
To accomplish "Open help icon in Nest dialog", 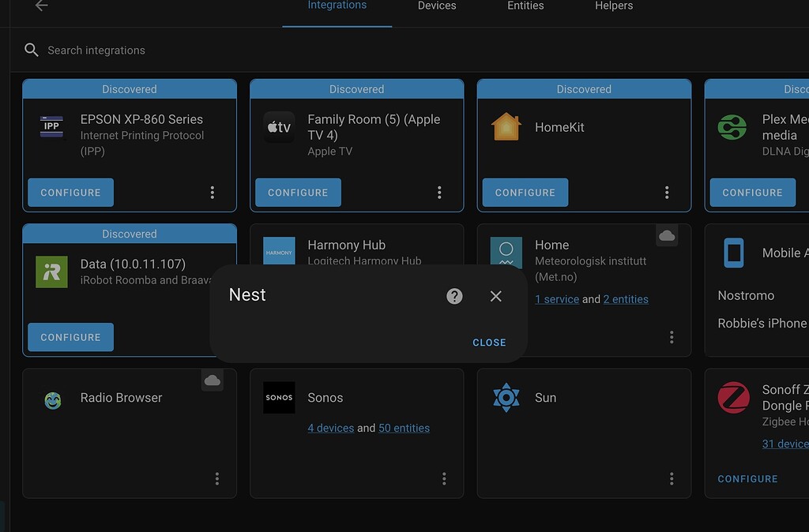I will point(454,296).
